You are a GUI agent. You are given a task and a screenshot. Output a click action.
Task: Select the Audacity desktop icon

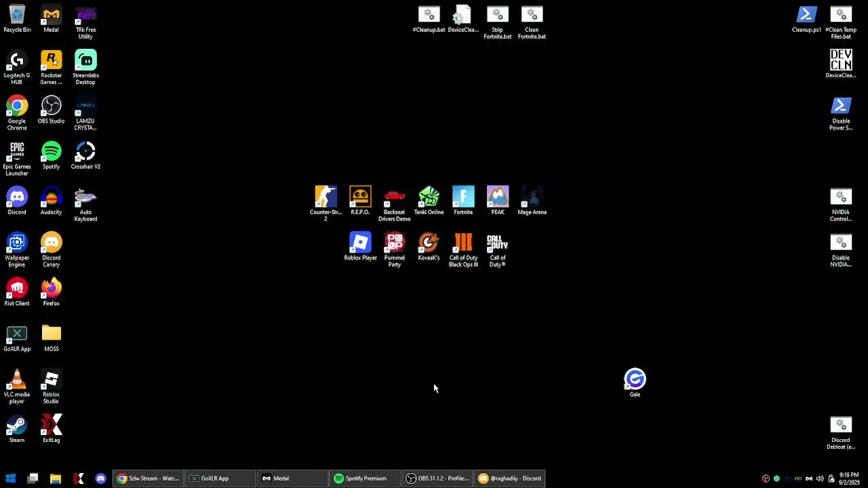coord(51,201)
